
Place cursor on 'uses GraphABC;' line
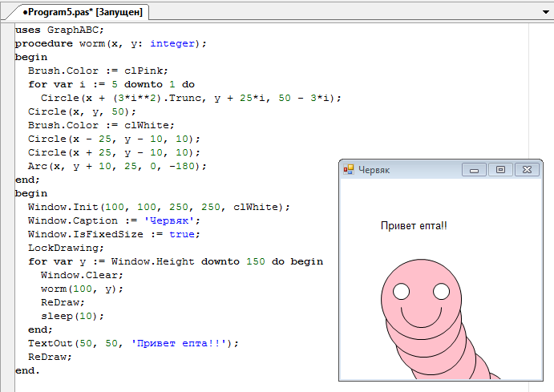(x=59, y=30)
